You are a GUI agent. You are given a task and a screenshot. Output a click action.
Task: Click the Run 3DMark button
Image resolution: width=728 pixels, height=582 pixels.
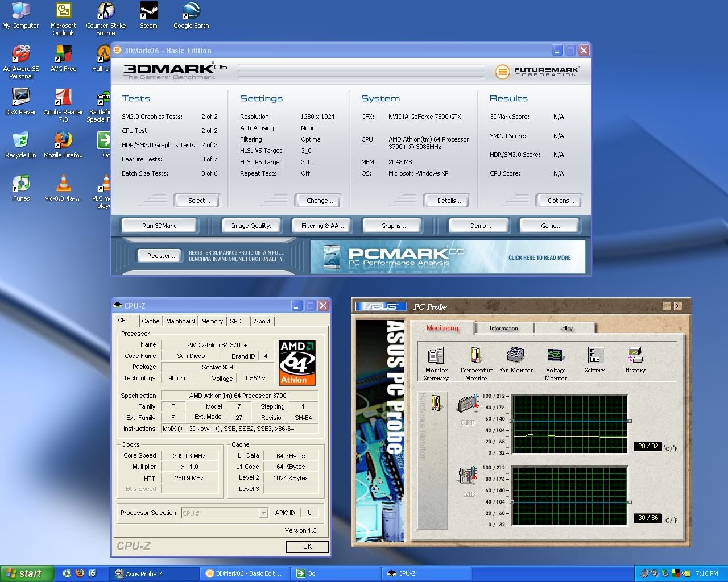159,226
